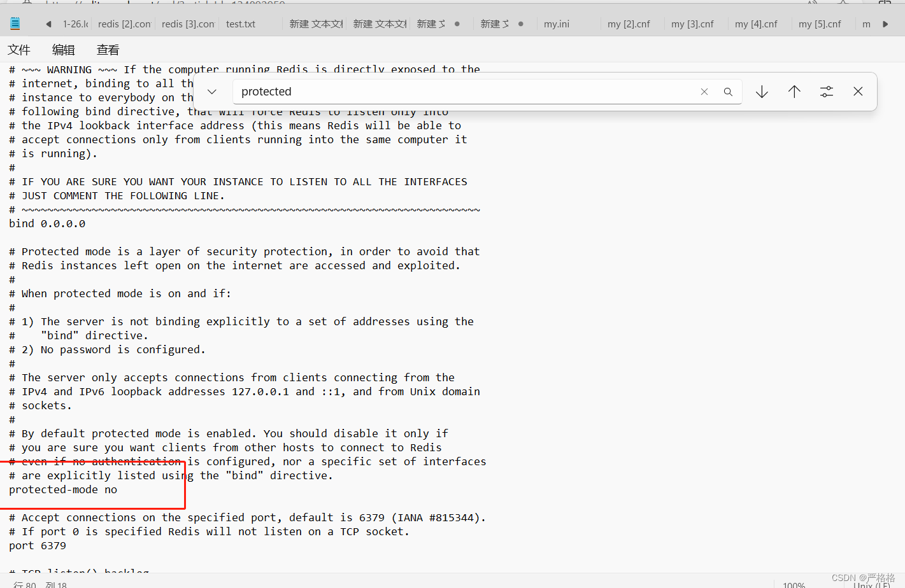Click the '# sockets.' comment line
905x588 pixels.
pyautogui.click(x=41, y=405)
